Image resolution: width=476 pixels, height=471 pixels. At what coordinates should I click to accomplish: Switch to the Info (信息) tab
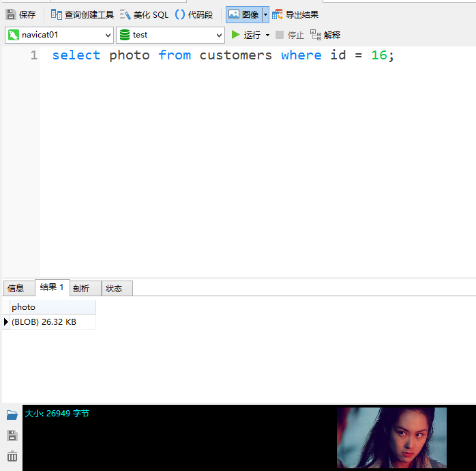16,289
